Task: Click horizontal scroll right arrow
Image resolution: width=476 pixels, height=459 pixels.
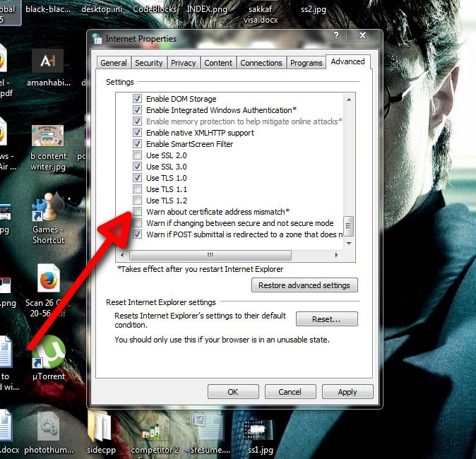Action: pyautogui.click(x=336, y=255)
